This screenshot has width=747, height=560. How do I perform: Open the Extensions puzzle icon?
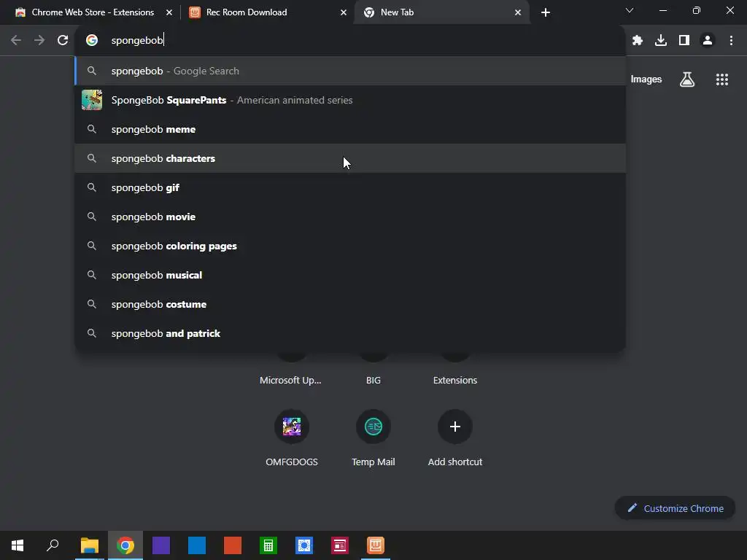click(x=638, y=41)
